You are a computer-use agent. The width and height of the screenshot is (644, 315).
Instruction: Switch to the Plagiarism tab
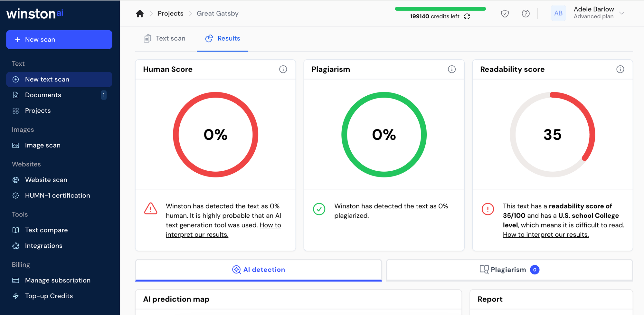(x=509, y=270)
